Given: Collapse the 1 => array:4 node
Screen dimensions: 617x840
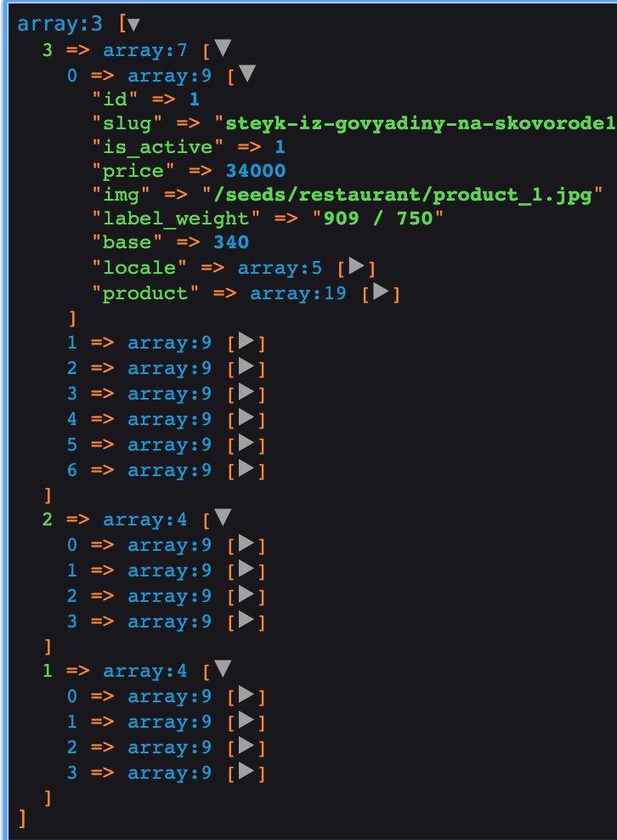Looking at the screenshot, I should pyautogui.click(x=223, y=668).
